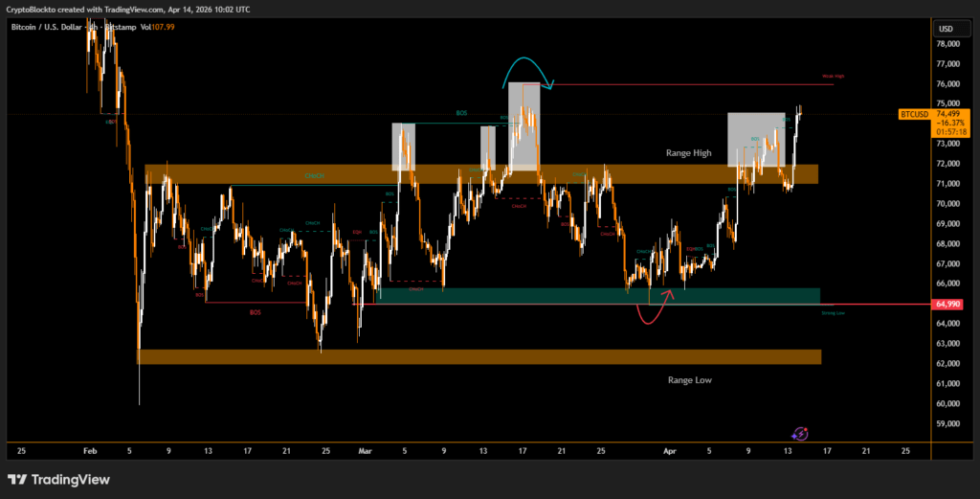Click the TradingView logo at bottom left
Screen dimensions: 980x499
tap(58, 479)
